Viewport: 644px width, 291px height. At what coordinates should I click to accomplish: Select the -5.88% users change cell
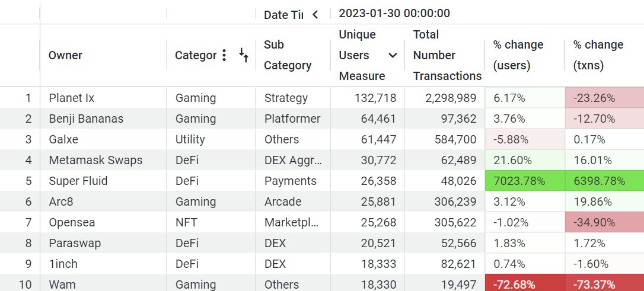point(525,139)
